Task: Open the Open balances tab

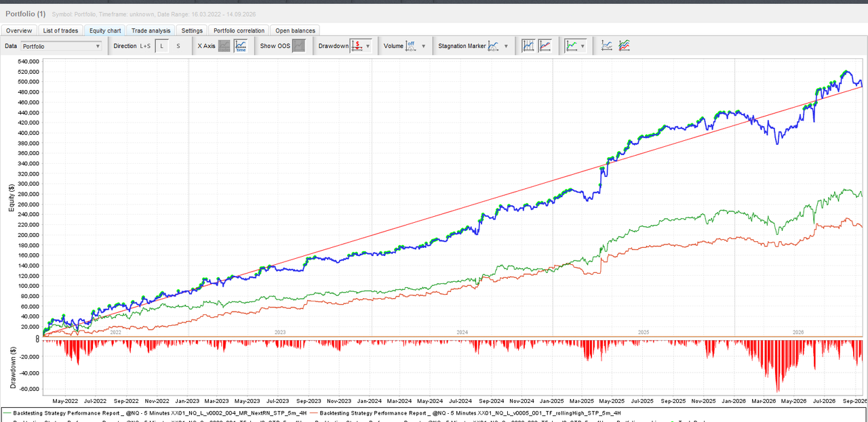Action: pos(295,30)
